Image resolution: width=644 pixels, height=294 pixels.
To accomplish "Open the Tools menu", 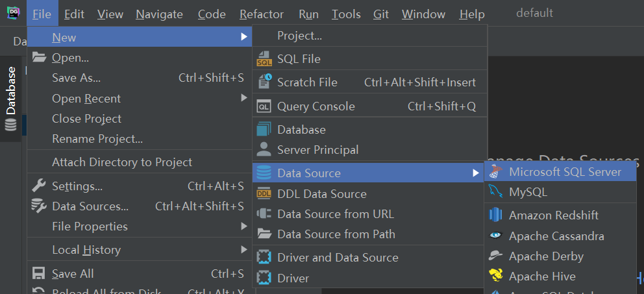I will pos(346,14).
